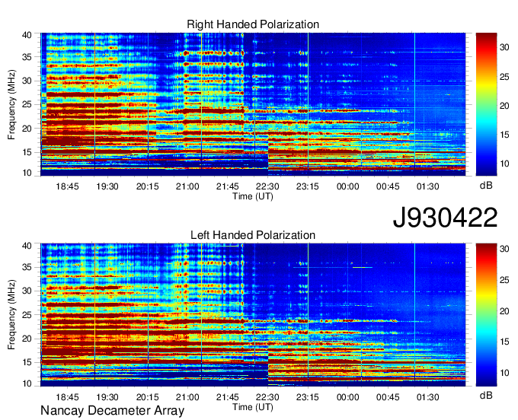Click the 20 dB tick on Left Handed colorbar

coord(504,310)
